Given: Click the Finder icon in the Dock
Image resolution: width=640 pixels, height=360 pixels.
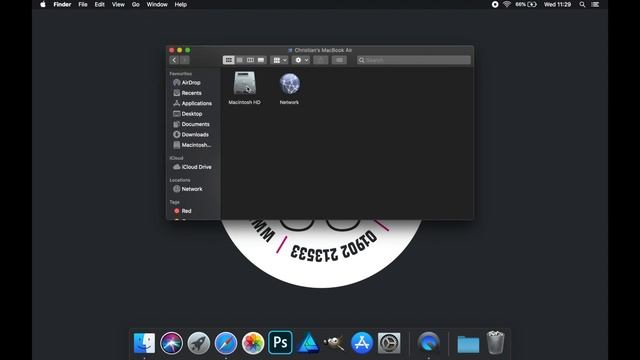Looking at the screenshot, I should click(144, 342).
